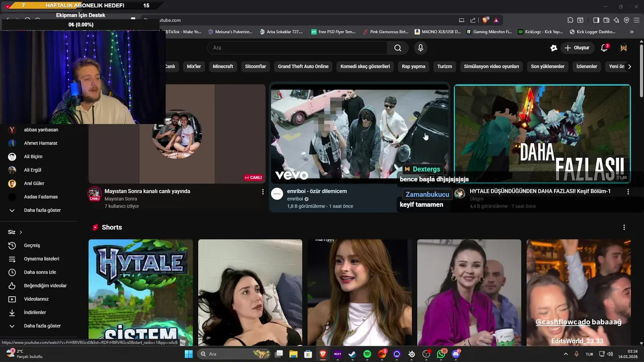Select the Turizm category chip

point(445,66)
